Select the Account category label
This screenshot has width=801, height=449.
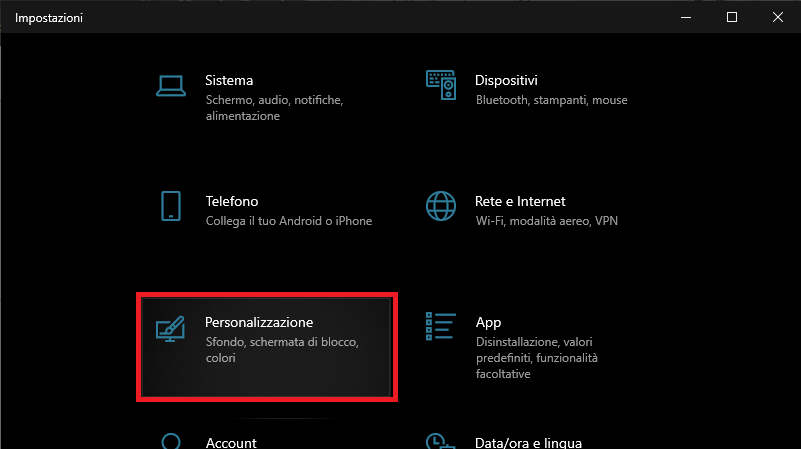231,443
